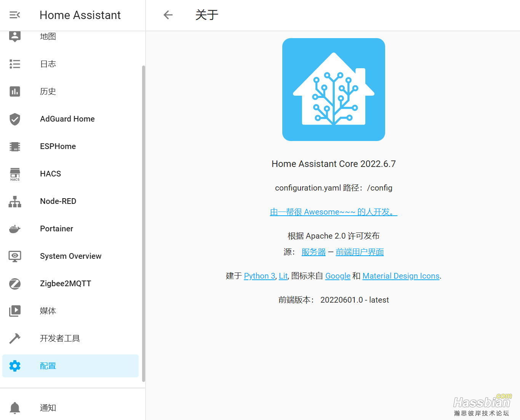Select the Portainer whale icon
The image size is (520, 420).
[14, 229]
